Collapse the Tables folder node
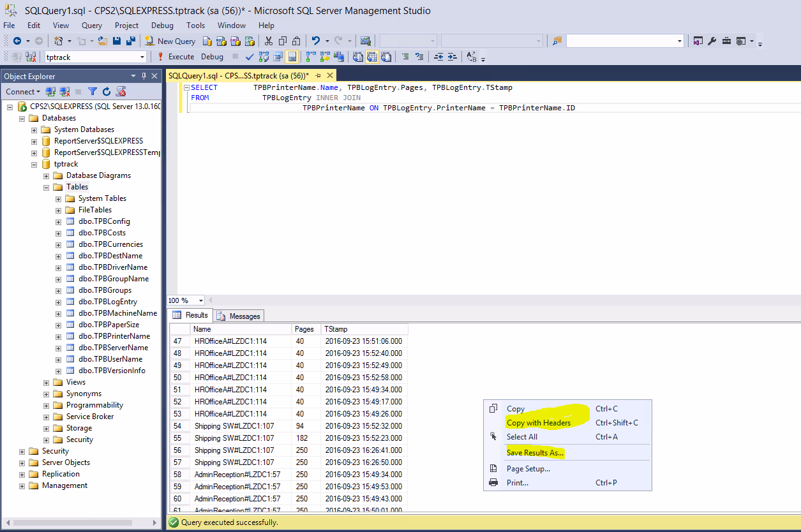Screen dimensions: 801x532 tap(47, 188)
